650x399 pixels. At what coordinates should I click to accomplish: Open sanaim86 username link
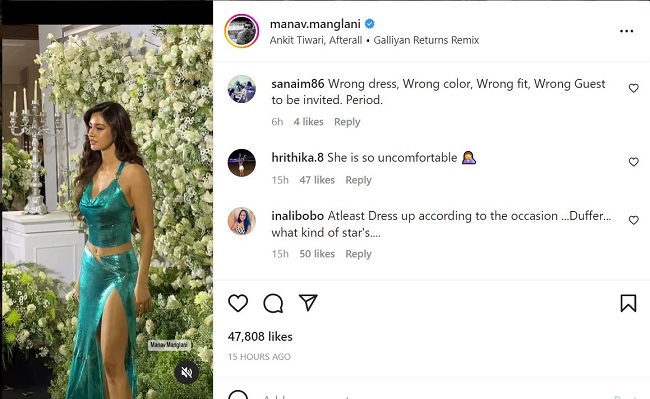(298, 84)
